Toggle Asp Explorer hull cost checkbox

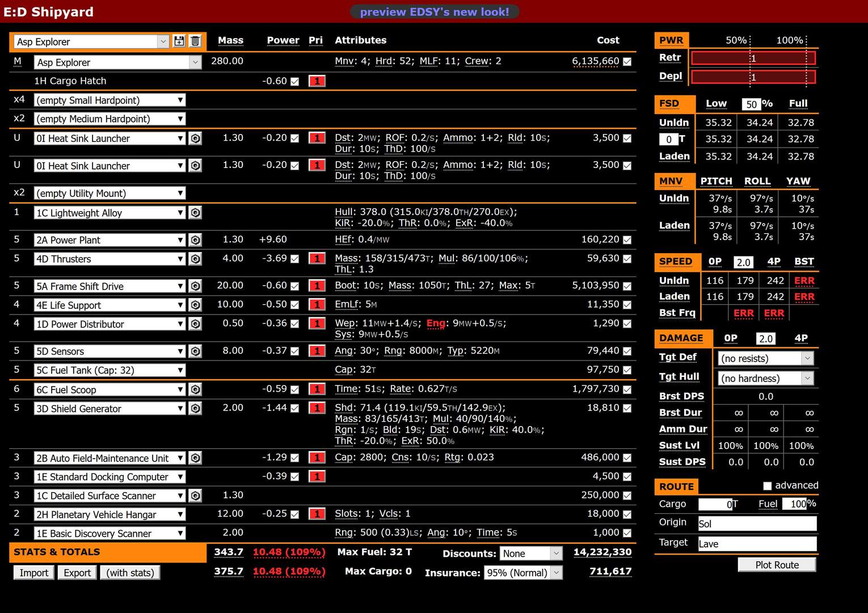click(x=627, y=62)
